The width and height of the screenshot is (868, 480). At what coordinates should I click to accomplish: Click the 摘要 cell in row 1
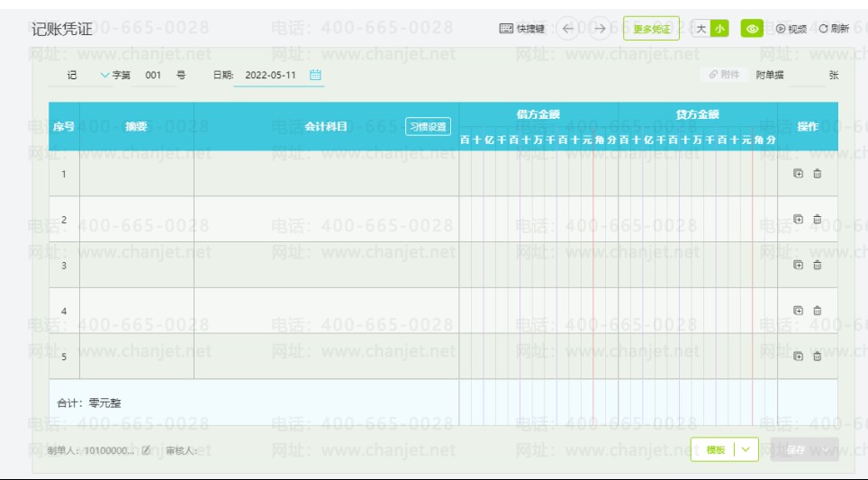click(137, 173)
